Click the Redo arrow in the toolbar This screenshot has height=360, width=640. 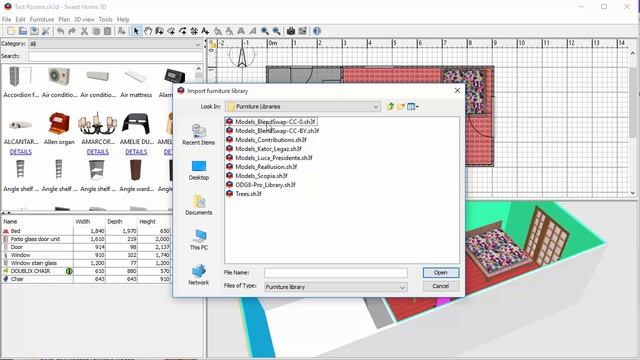click(72, 31)
